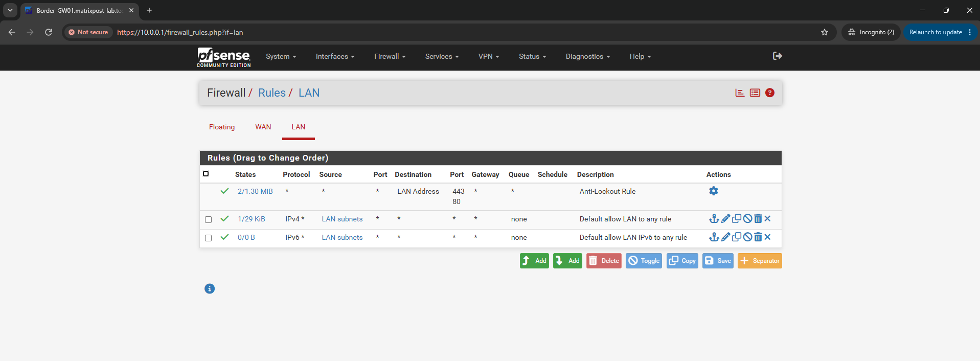The image size is (980, 361).
Task: Click LAN subnets in IPv4 row
Action: [x=342, y=219]
